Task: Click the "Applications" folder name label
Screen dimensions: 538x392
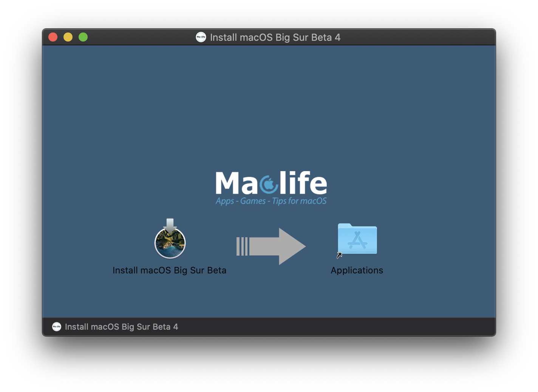Action: pyautogui.click(x=357, y=270)
